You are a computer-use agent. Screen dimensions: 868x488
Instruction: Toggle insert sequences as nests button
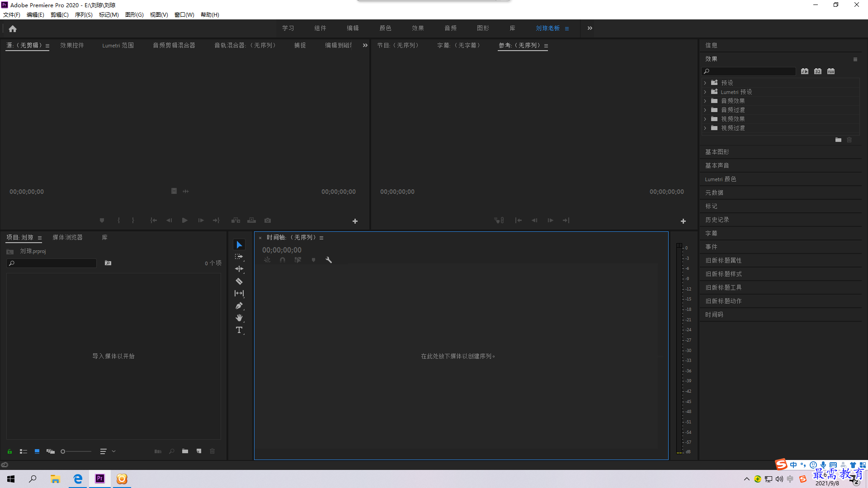pyautogui.click(x=267, y=260)
